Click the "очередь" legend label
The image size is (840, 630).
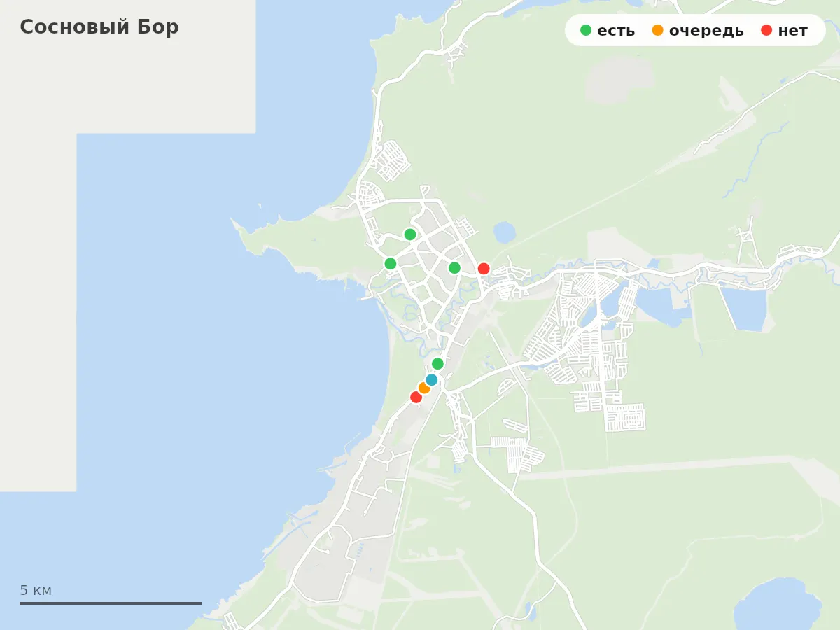tap(706, 31)
